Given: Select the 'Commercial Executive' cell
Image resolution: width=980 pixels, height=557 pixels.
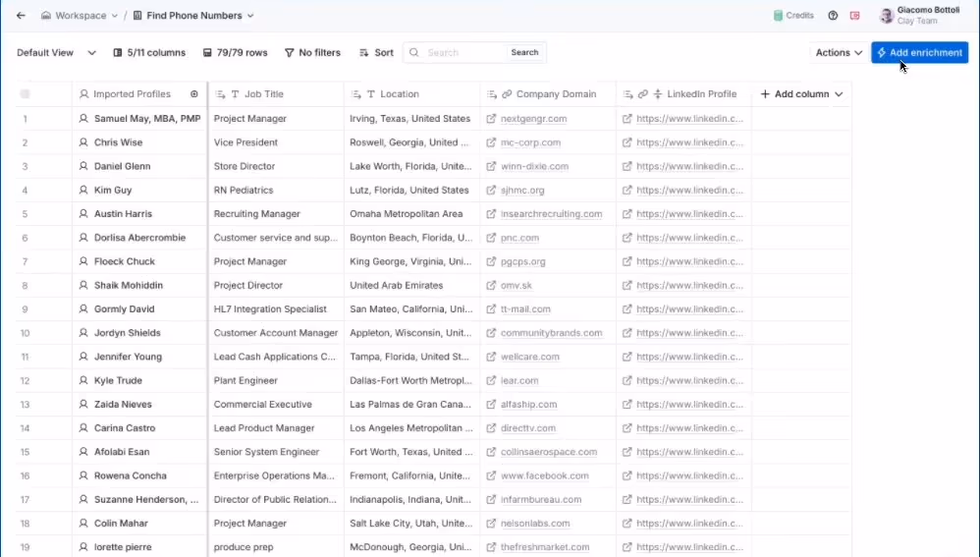Looking at the screenshot, I should (x=276, y=404).
